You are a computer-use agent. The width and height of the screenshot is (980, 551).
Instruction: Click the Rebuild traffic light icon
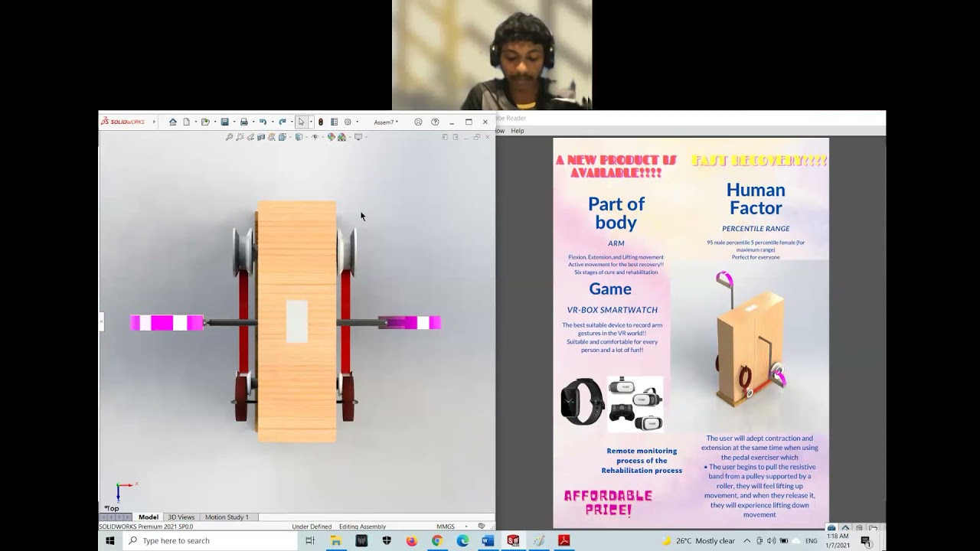[321, 122]
